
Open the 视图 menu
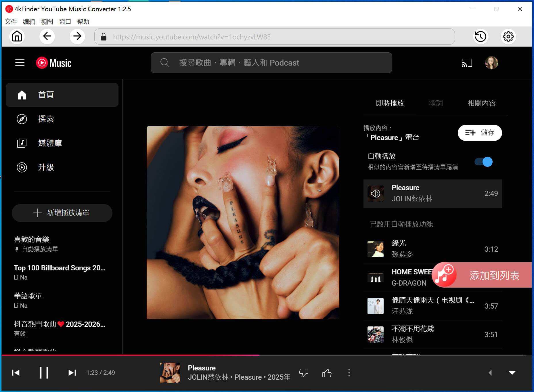(47, 22)
